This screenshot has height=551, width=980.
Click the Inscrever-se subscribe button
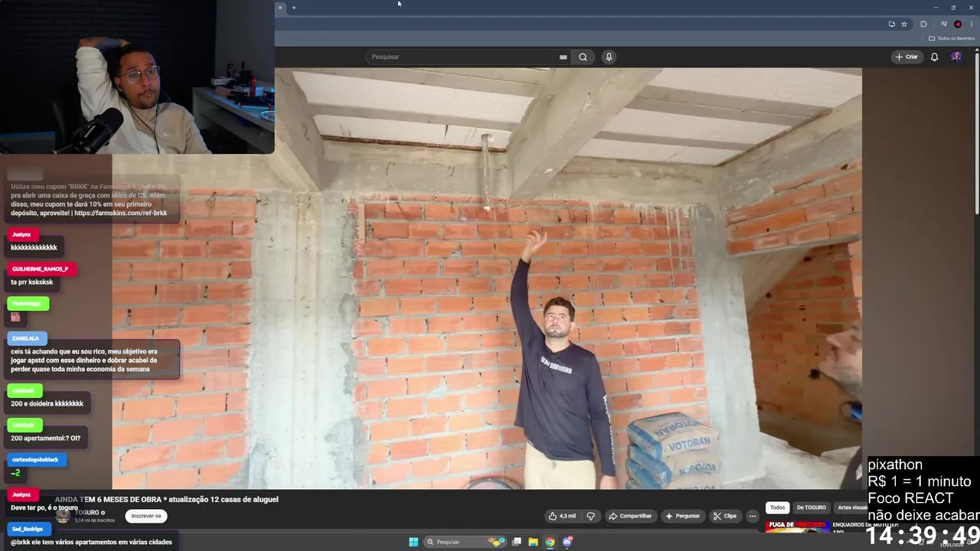tap(146, 516)
